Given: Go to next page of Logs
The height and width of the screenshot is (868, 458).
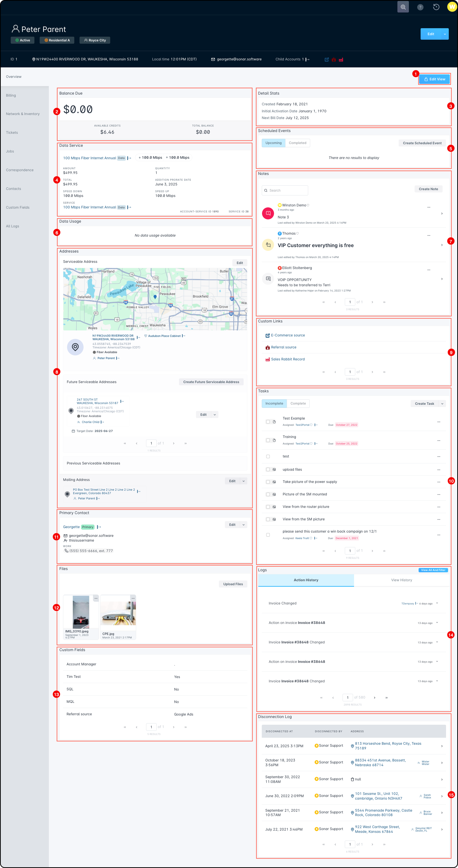Looking at the screenshot, I should point(374,698).
